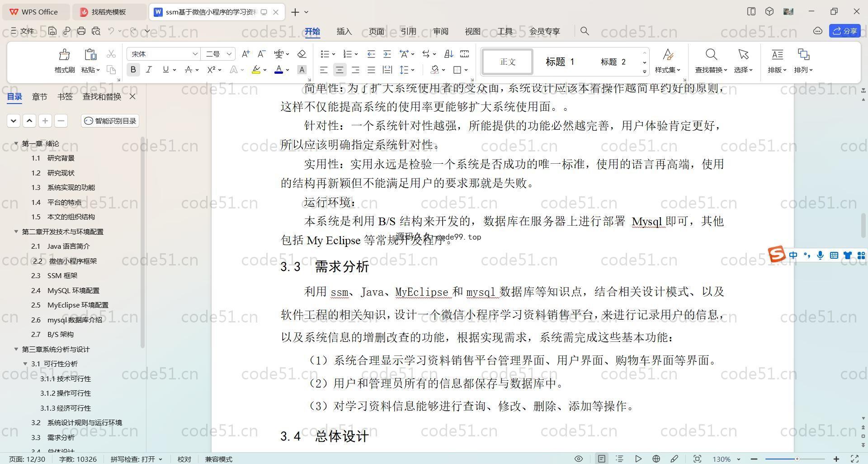
Task: Toggle Strikethrough formatting
Action: [188, 70]
